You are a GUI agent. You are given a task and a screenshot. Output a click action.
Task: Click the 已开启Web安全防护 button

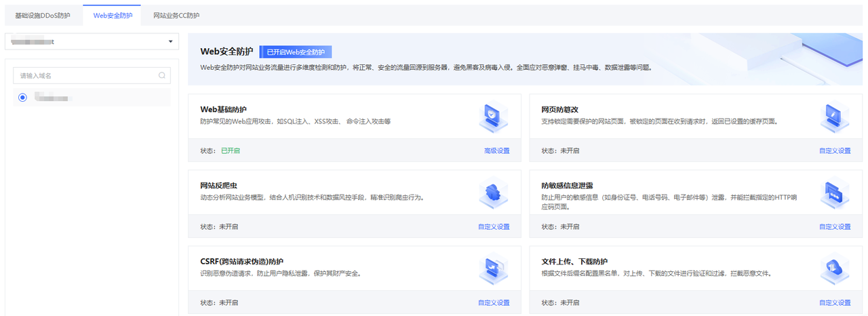(x=296, y=52)
